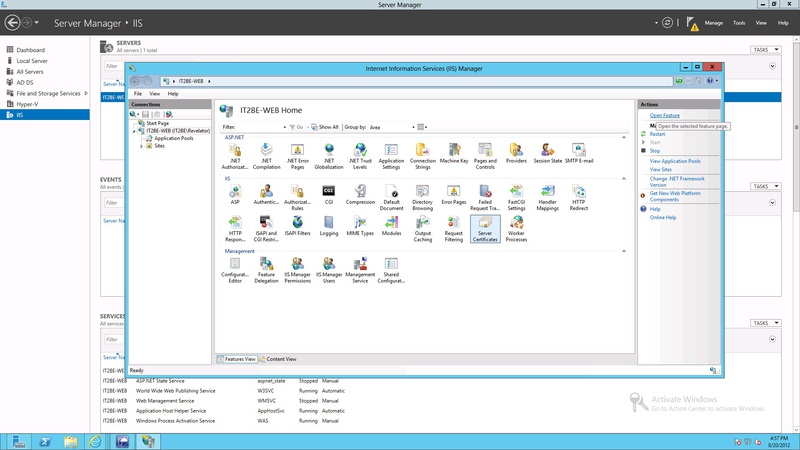
Task: Select FastCGI Settings icon
Action: click(516, 197)
